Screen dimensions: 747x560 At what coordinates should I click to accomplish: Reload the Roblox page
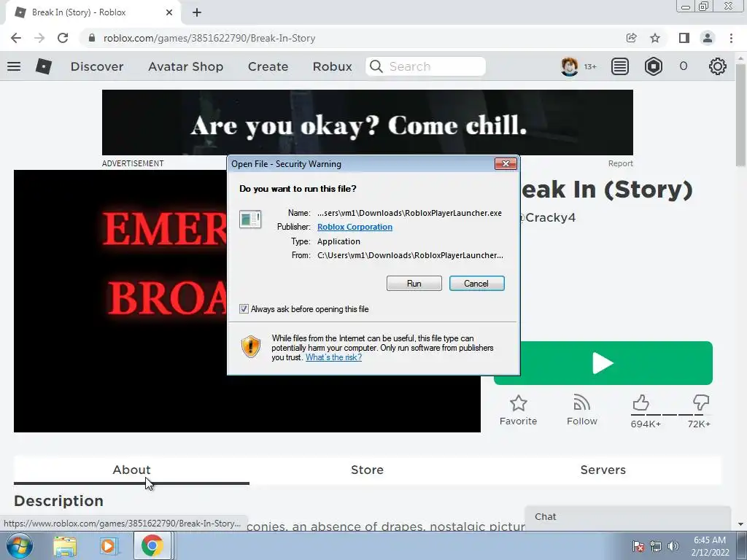63,38
